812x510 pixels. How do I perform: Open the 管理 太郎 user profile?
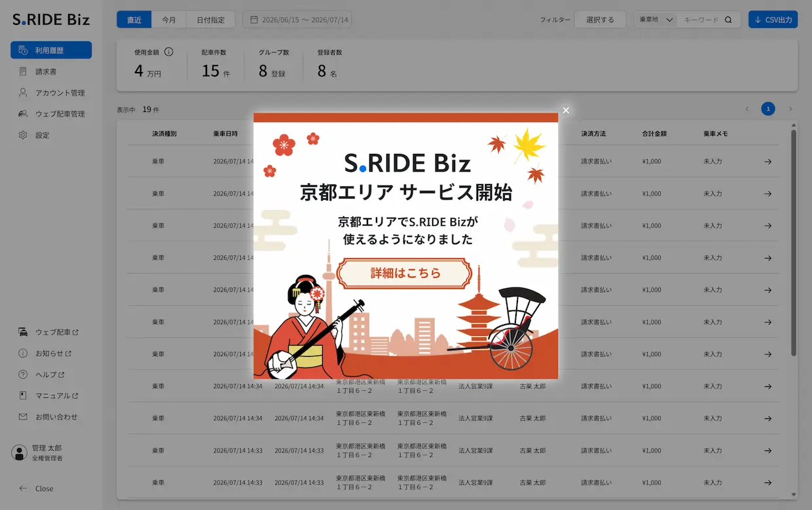[38, 453]
